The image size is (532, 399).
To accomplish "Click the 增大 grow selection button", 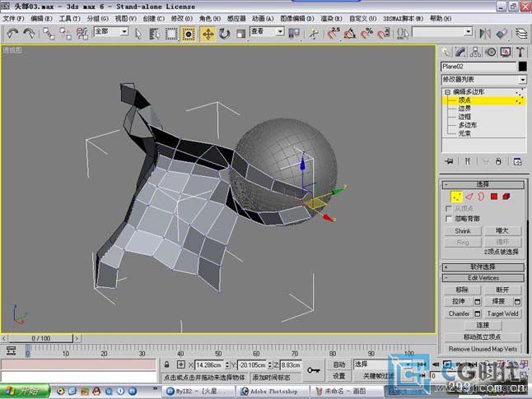I will click(502, 231).
